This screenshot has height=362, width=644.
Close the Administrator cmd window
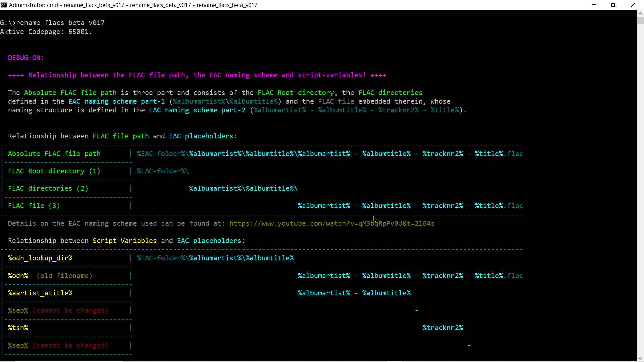tap(633, 5)
